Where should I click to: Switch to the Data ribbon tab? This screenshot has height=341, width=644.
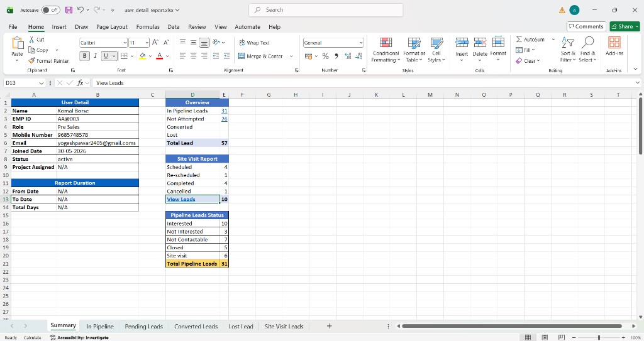[174, 26]
